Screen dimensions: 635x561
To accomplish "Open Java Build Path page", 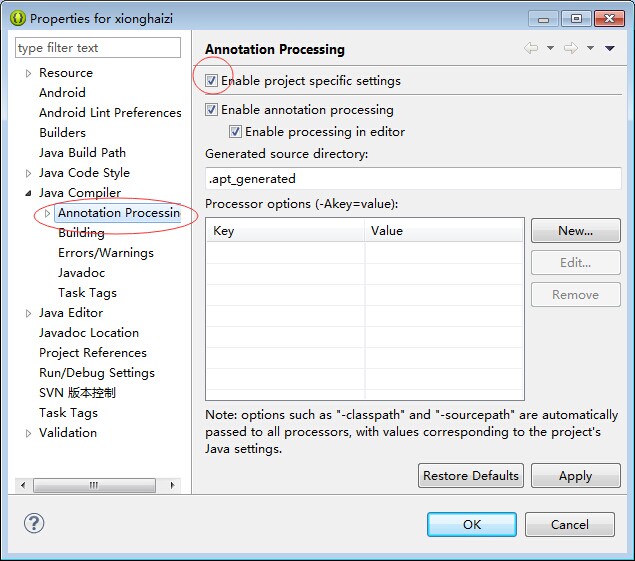I will click(x=82, y=153).
